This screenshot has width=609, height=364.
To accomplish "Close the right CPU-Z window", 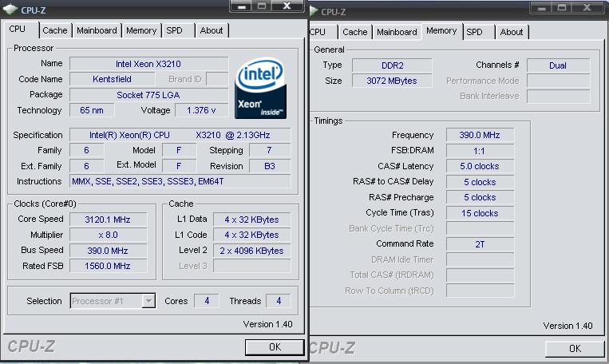I will pyautogui.click(x=587, y=7).
